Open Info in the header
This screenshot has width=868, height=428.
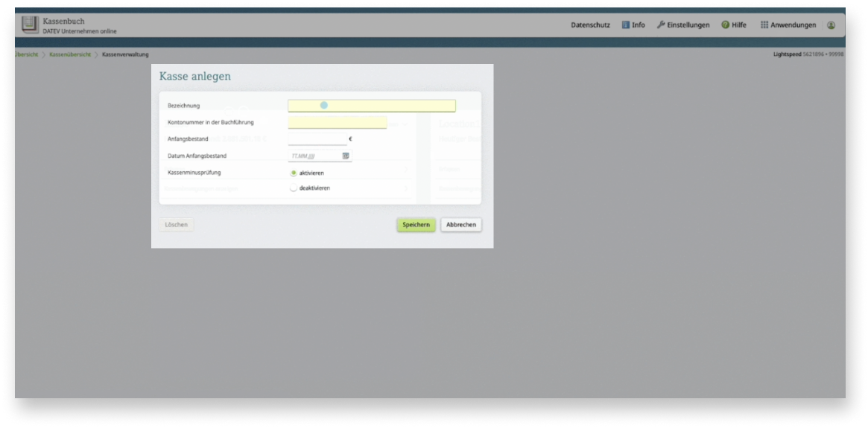point(633,25)
